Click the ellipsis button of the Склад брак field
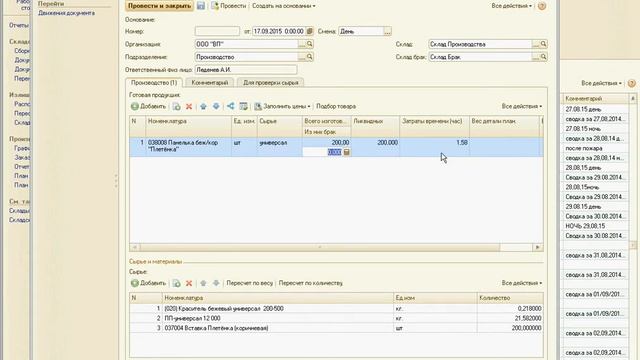Viewport: 640px width, 360px height. [x=536, y=57]
